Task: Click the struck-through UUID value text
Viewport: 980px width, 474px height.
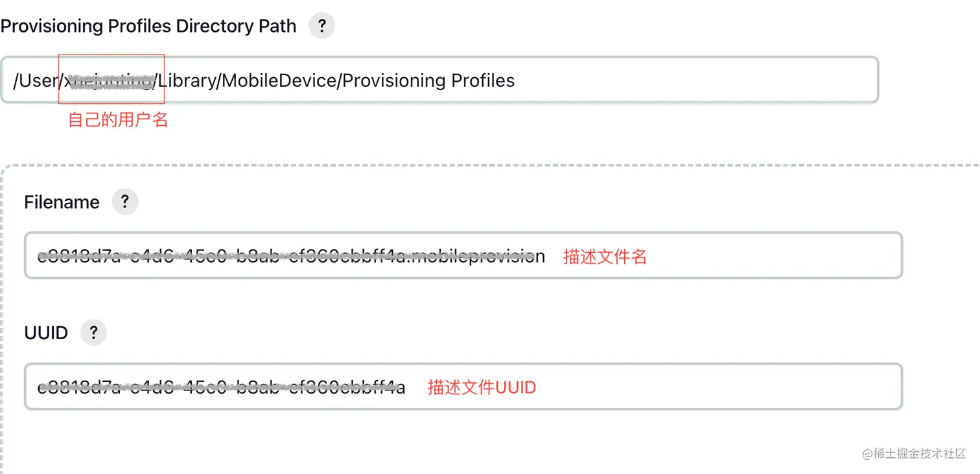Action: pos(221,388)
